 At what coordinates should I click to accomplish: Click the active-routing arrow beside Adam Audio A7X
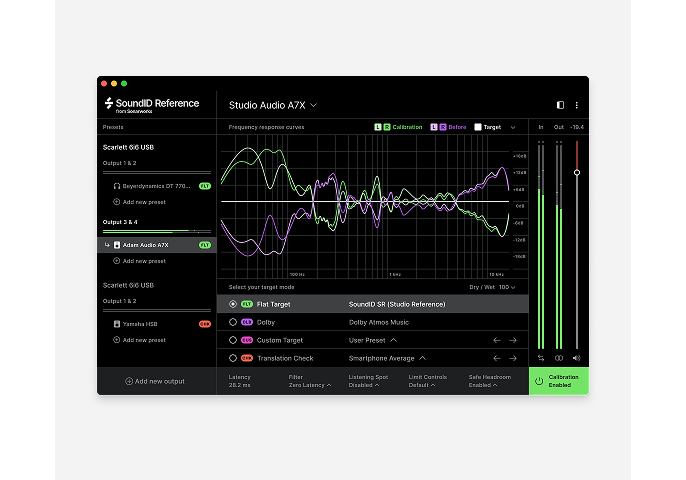(107, 245)
